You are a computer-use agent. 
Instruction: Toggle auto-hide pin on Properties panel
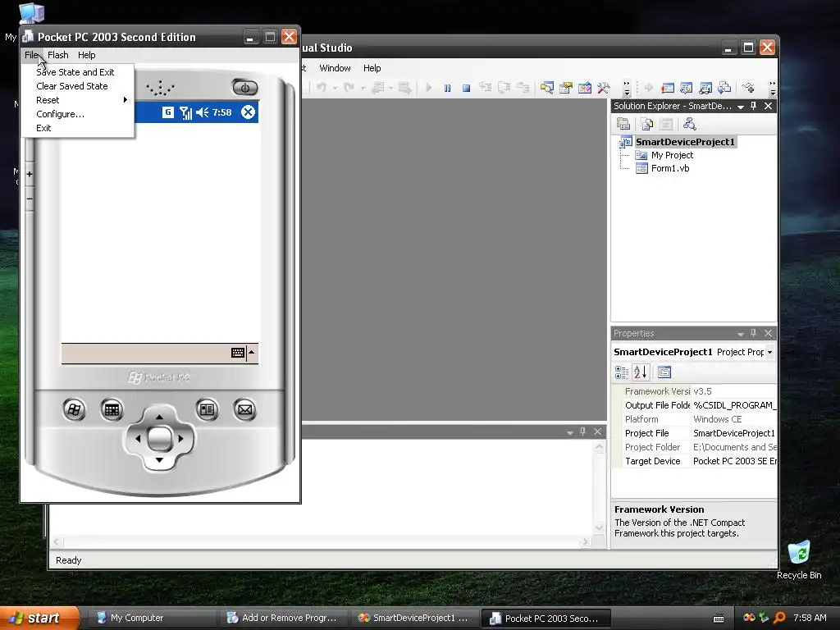click(753, 333)
